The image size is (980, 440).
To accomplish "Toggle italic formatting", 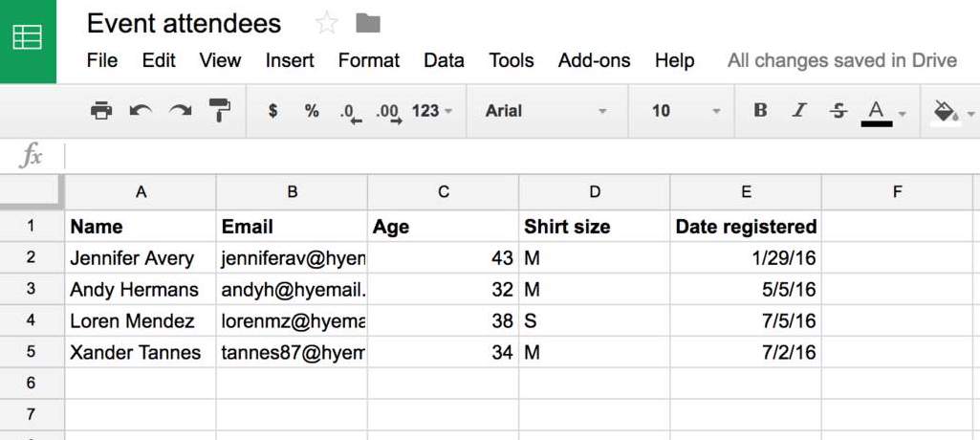I will point(799,111).
